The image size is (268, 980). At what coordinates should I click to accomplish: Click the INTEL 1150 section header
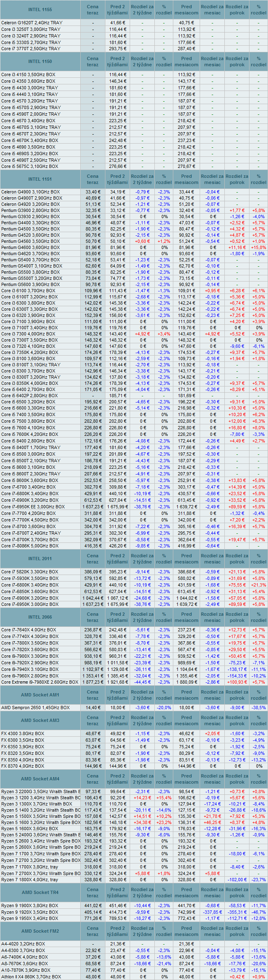click(40, 61)
